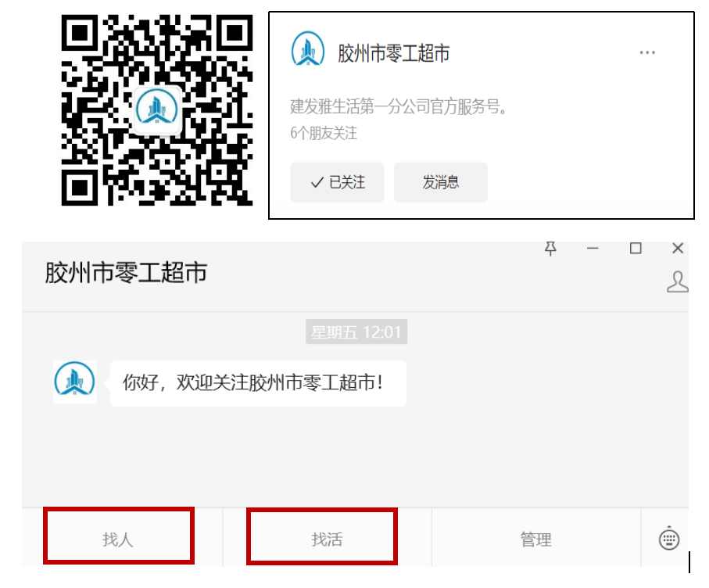Maximize the chat window
This screenshot has width=709, height=588.
[x=636, y=249]
